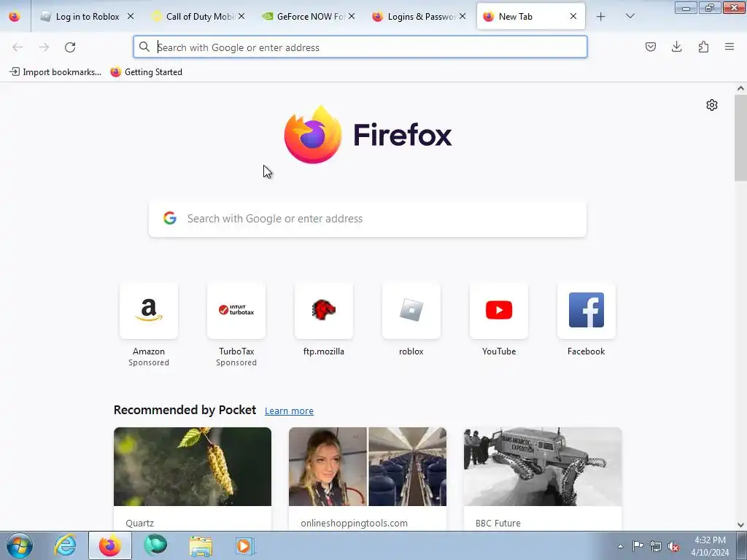Click the muted volume tray icon
Screen dimensions: 747x560
tap(673, 546)
